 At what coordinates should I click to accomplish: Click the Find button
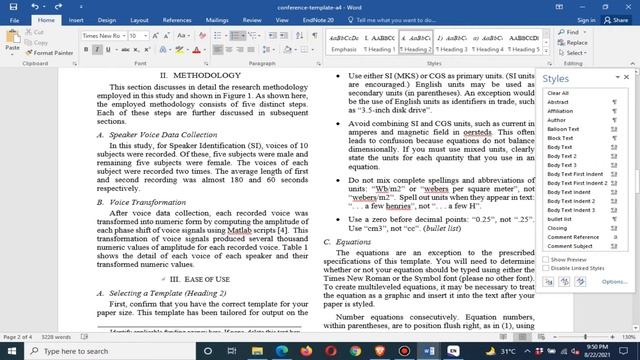569,32
